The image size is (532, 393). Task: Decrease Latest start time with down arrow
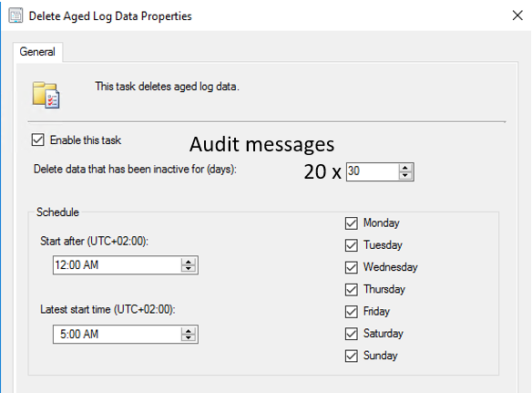(189, 338)
